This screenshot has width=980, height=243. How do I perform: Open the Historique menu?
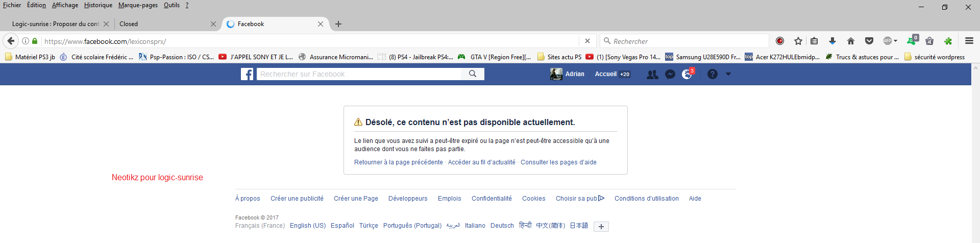click(x=98, y=5)
